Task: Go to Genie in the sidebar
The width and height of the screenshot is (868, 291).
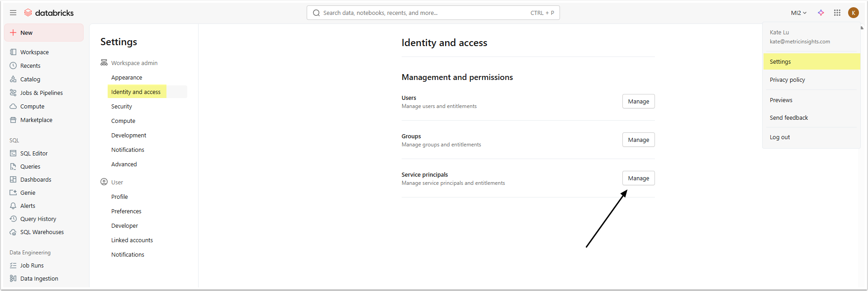Action: pos(28,192)
